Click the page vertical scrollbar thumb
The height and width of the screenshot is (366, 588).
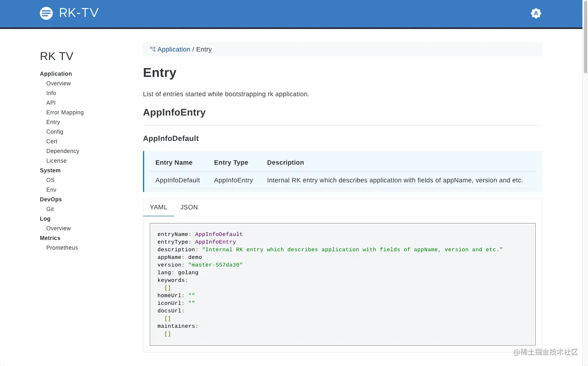click(x=585, y=37)
